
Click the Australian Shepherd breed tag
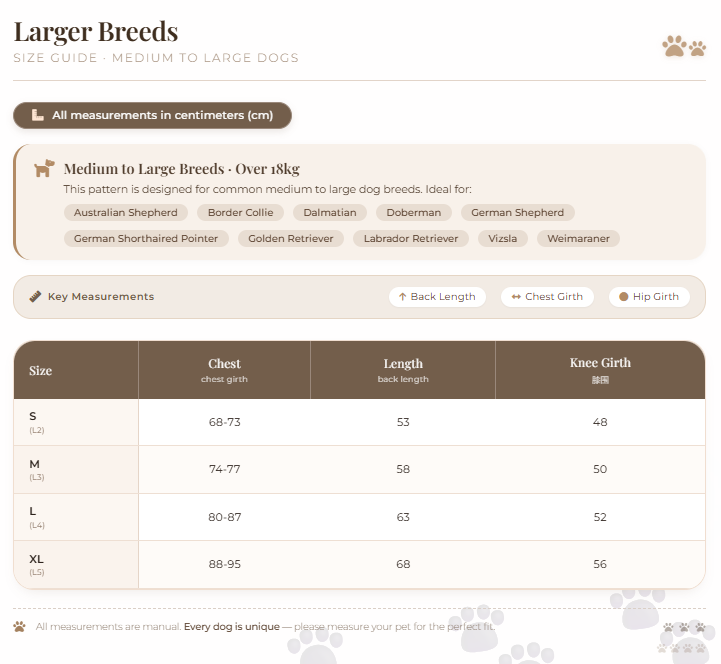[x=126, y=212]
